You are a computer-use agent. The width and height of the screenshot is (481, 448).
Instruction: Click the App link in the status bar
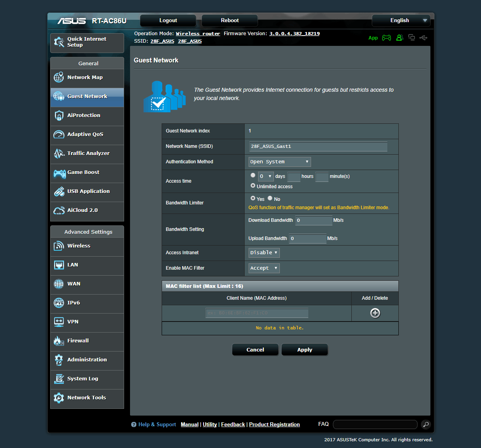coord(373,38)
